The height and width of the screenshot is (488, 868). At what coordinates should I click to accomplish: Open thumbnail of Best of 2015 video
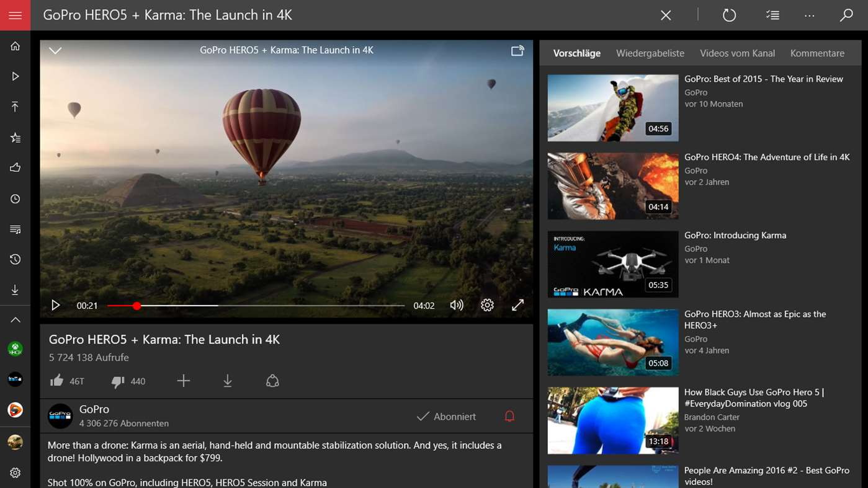(613, 108)
